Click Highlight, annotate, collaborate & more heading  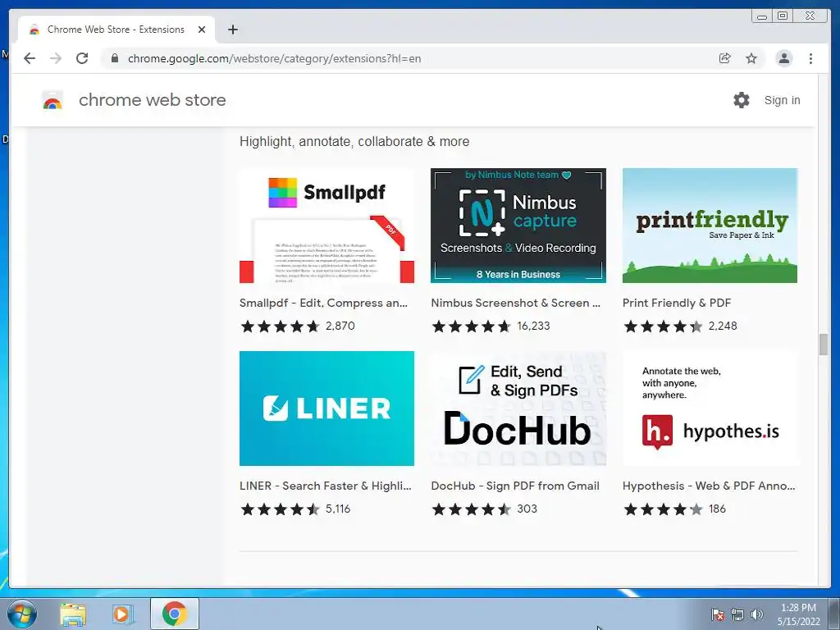(354, 141)
